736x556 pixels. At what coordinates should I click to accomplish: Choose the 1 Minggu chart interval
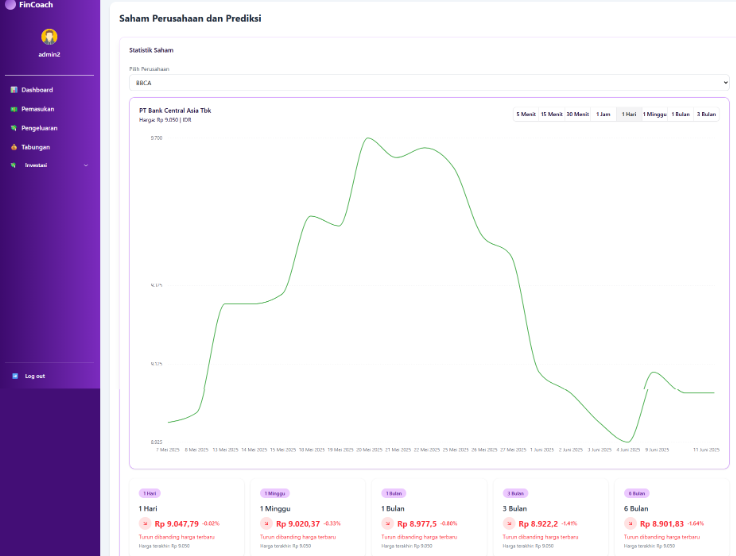tap(655, 114)
